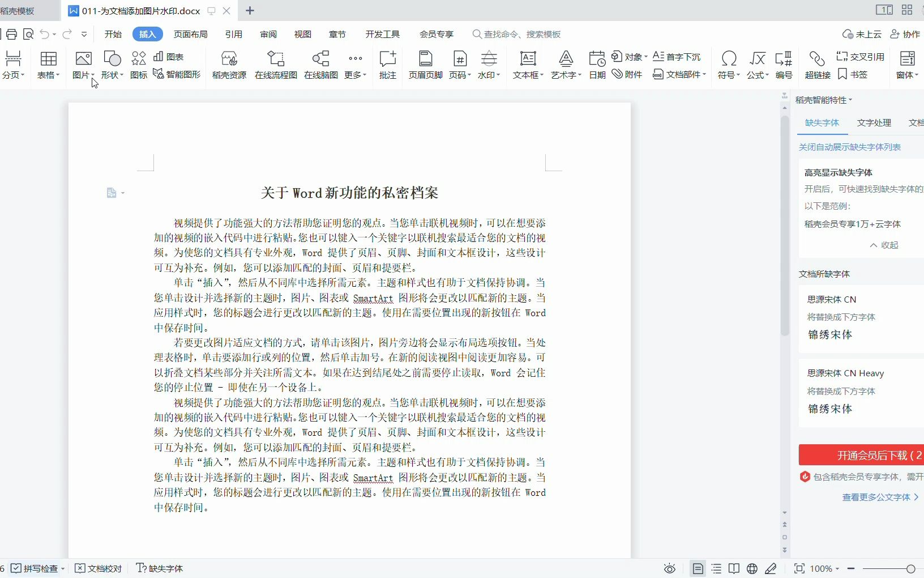Viewport: 924px width, 578px height.
Task: Click the red 开通会员后下载 button
Action: (861, 455)
